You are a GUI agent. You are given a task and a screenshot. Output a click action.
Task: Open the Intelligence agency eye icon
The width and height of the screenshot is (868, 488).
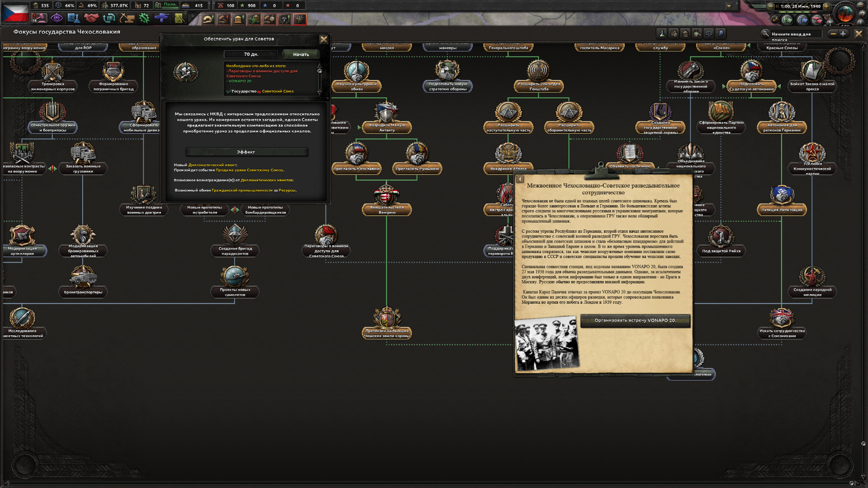(57, 19)
